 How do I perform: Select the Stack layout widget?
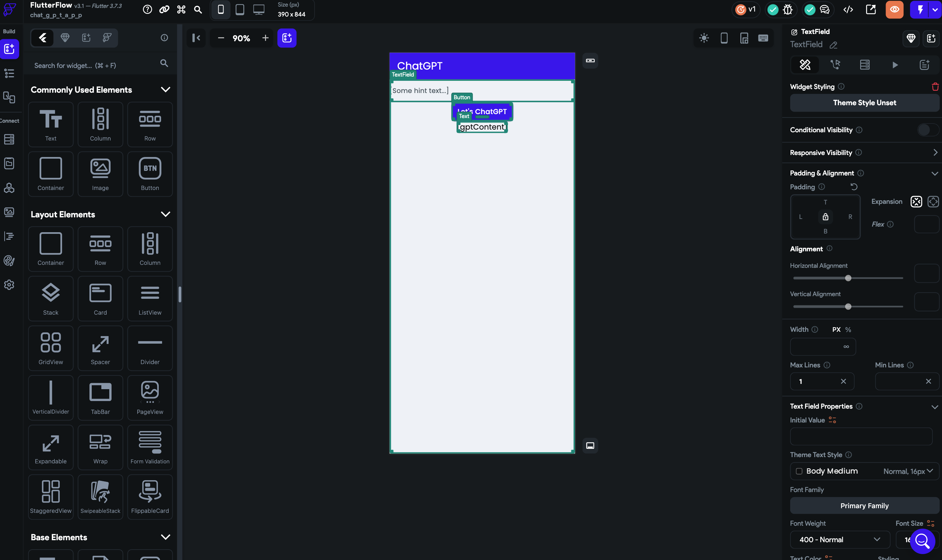tap(50, 298)
